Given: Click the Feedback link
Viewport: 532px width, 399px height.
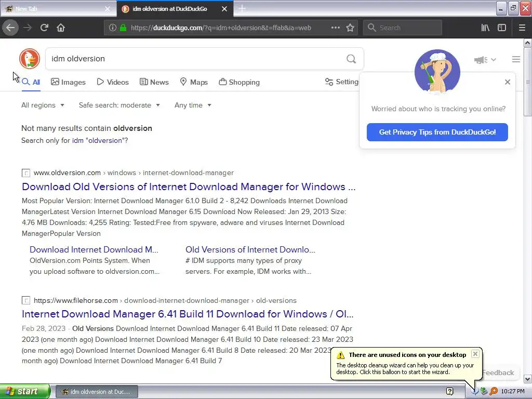Looking at the screenshot, I should click(x=498, y=373).
